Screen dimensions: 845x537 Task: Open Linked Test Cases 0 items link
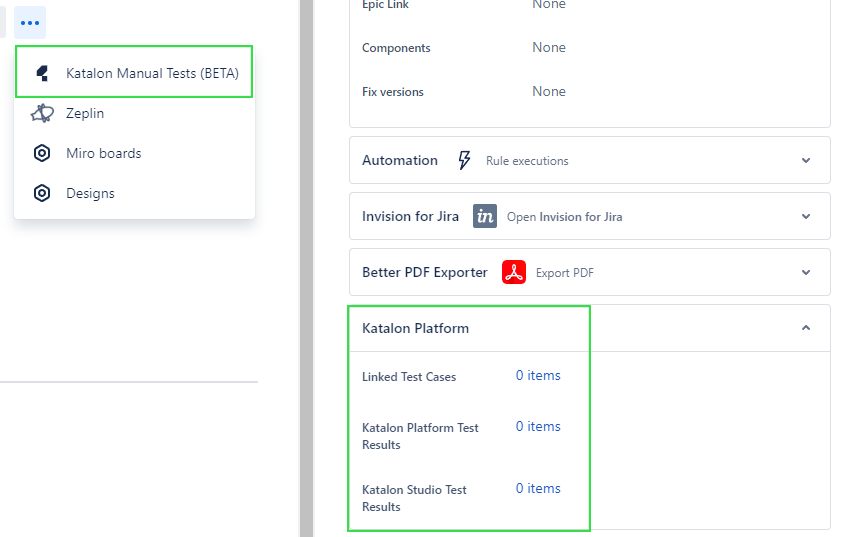coord(538,376)
